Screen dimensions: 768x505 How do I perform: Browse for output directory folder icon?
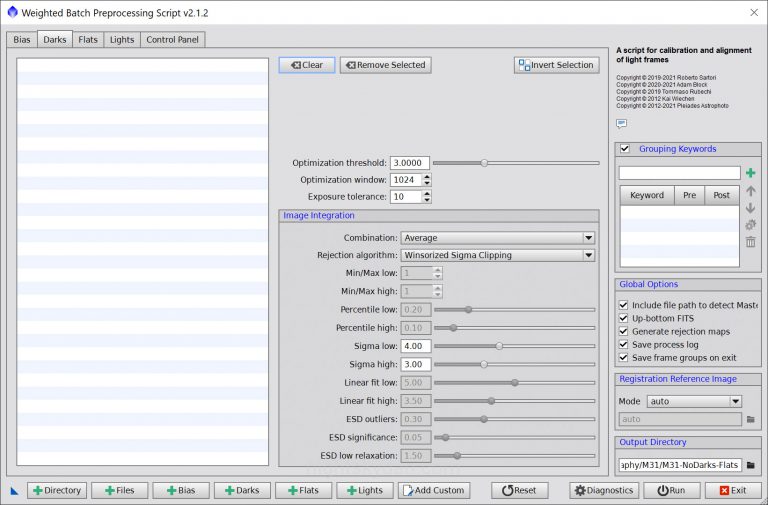pyautogui.click(x=750, y=465)
